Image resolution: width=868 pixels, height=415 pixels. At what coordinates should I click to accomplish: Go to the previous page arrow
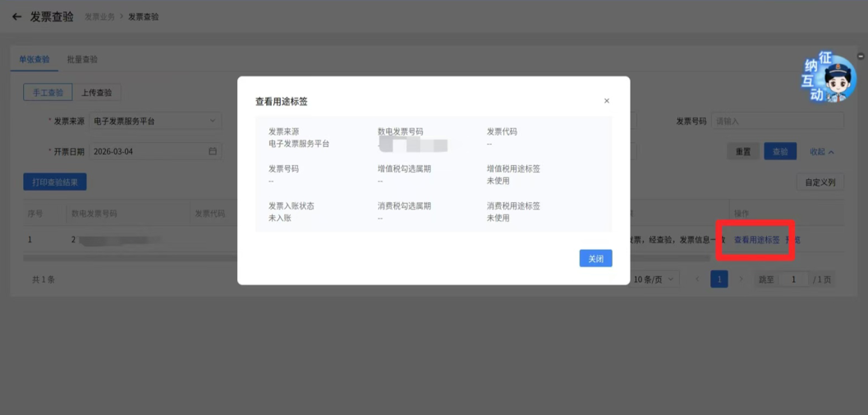click(x=697, y=279)
